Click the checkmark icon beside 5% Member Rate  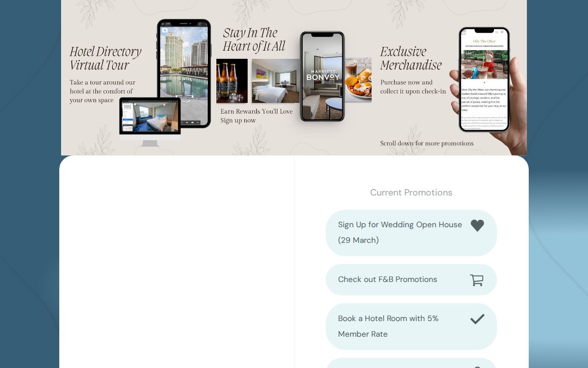pyautogui.click(x=477, y=319)
